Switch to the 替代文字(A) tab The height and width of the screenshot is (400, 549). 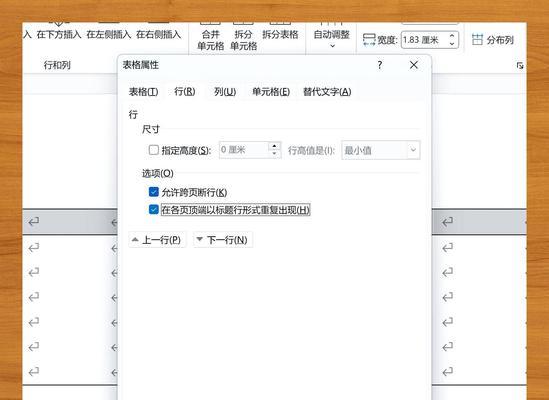pos(327,92)
